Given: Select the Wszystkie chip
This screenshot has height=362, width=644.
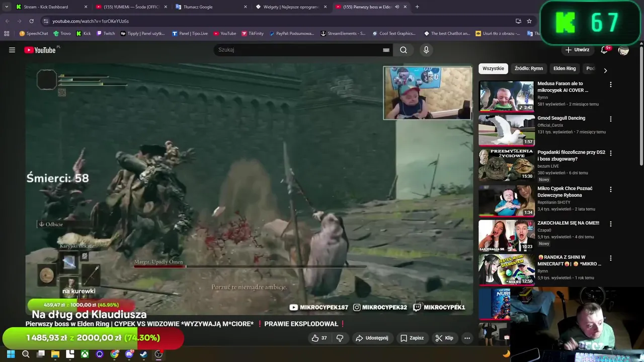Looking at the screenshot, I should pos(493,68).
